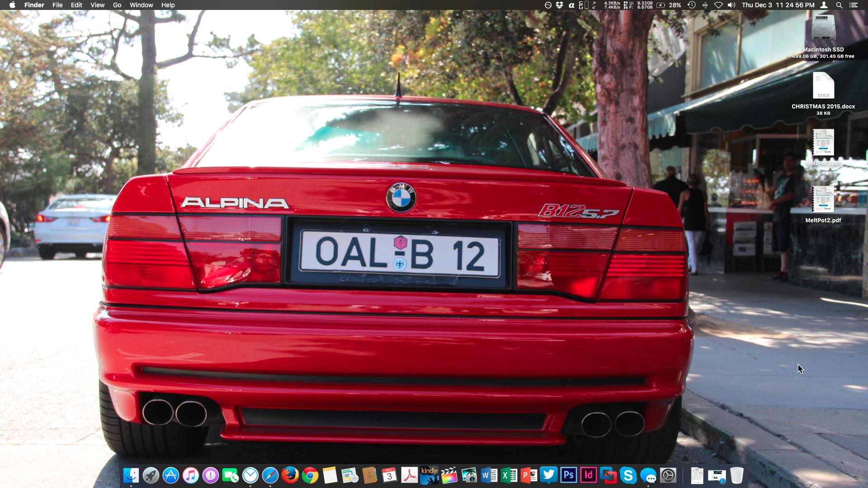Launch Photoshop from the Dock
This screenshot has width=868, height=488.
click(569, 475)
